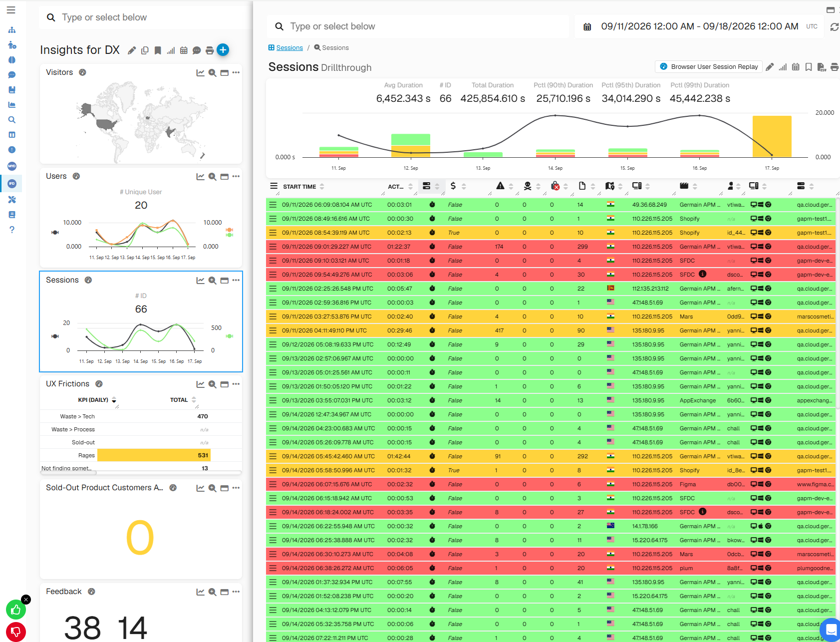Edit the Sessions drillthrough with the pencil
Image resolution: width=840 pixels, height=642 pixels.
770,67
